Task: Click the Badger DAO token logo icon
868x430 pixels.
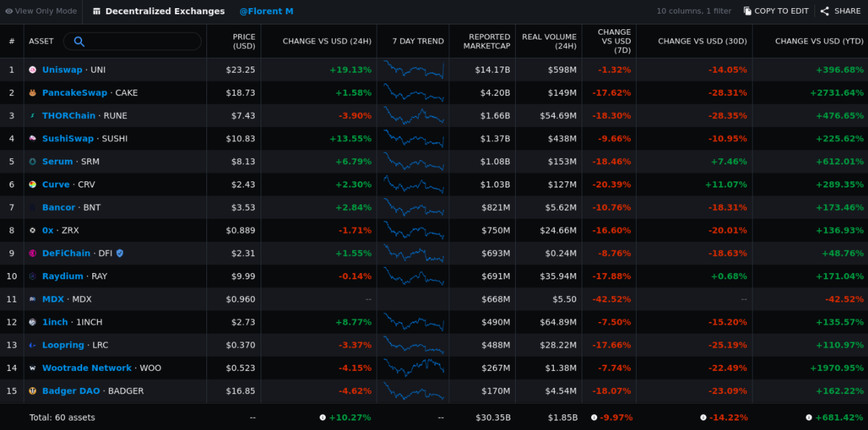Action: (33, 391)
